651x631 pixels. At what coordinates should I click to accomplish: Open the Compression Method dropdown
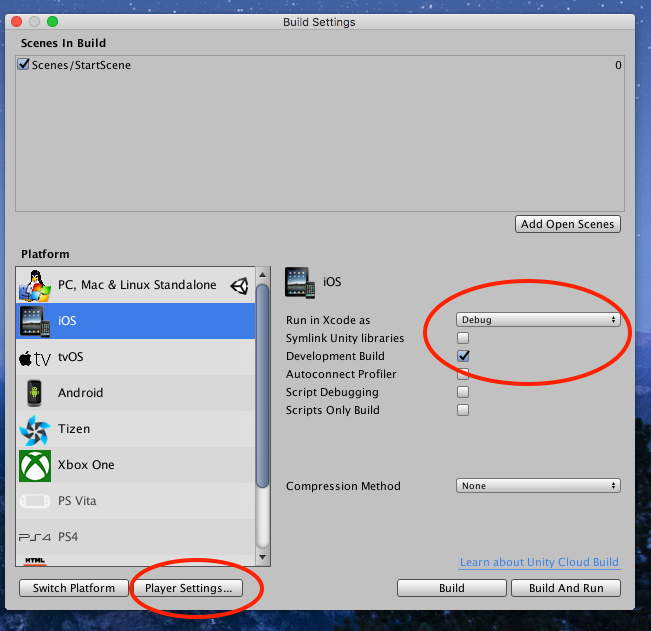[x=538, y=486]
